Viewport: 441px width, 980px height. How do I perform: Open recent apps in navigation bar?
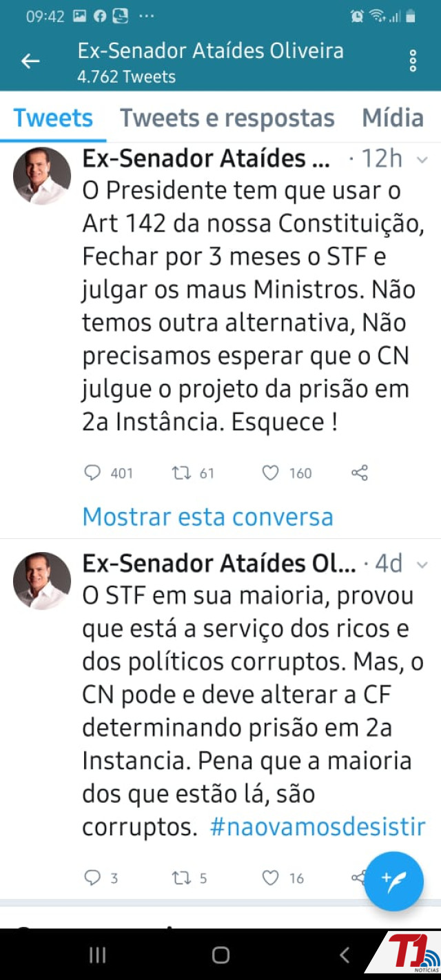[x=98, y=955]
